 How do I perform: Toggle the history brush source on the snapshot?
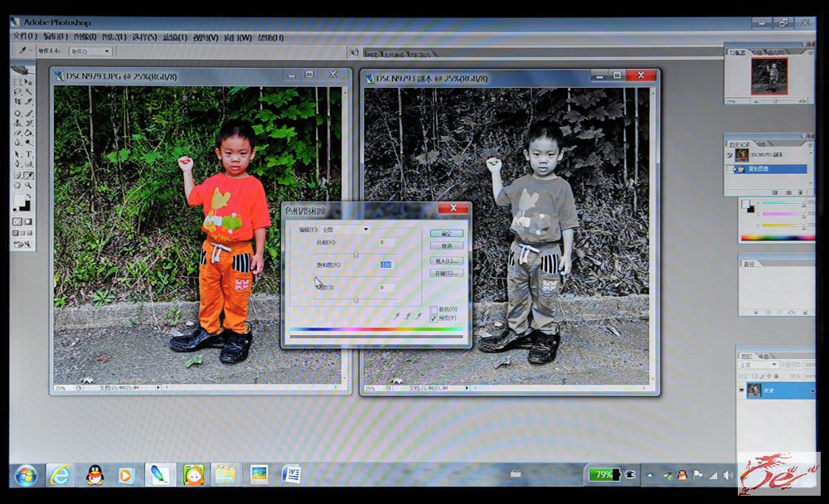pyautogui.click(x=730, y=155)
